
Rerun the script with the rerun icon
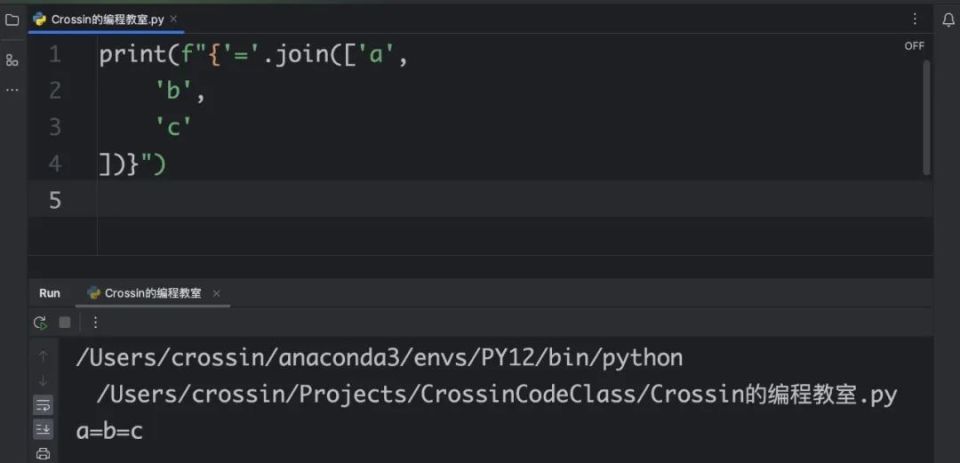point(40,322)
